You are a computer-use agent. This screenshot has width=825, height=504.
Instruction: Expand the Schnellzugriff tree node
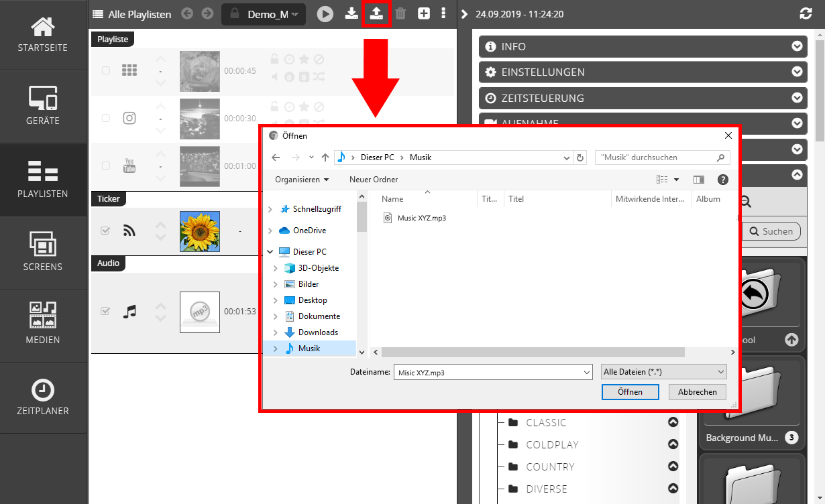[x=270, y=209]
